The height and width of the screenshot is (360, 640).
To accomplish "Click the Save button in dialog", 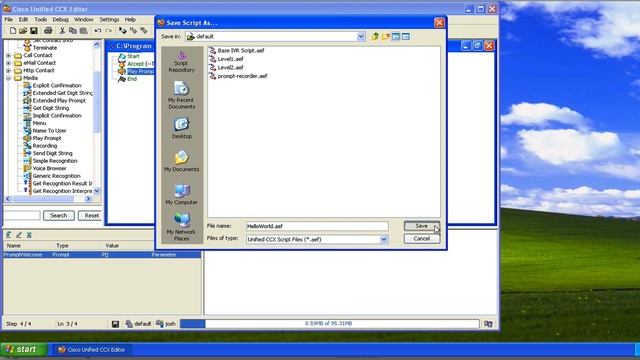I will pyautogui.click(x=422, y=226).
